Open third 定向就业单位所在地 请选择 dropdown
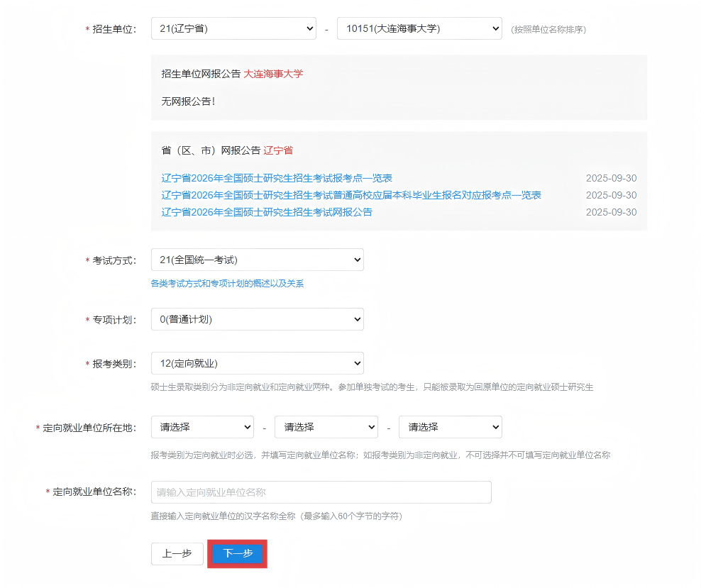The image size is (701, 588). (450, 427)
